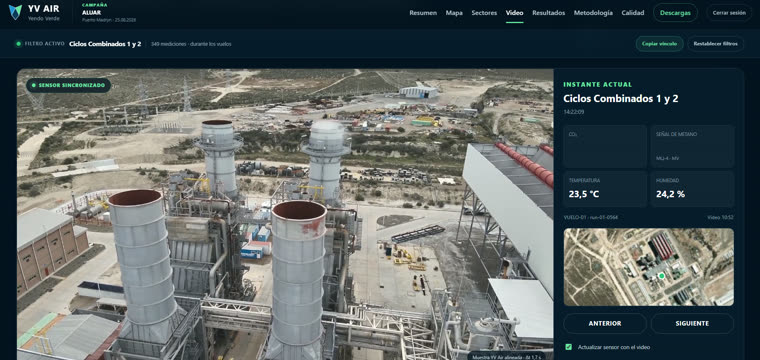Click the 'Yendo Verde' subtitle
The width and height of the screenshot is (760, 360).
coord(44,18)
